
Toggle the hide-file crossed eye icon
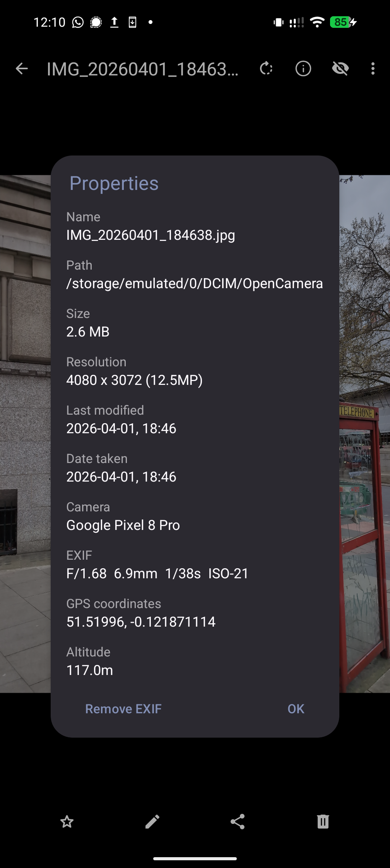point(340,69)
